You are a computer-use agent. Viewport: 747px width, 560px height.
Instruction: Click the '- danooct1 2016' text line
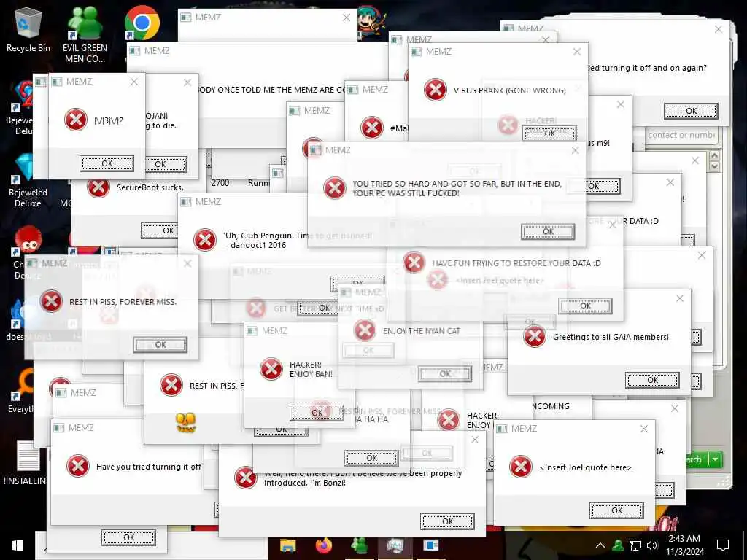pyautogui.click(x=255, y=245)
